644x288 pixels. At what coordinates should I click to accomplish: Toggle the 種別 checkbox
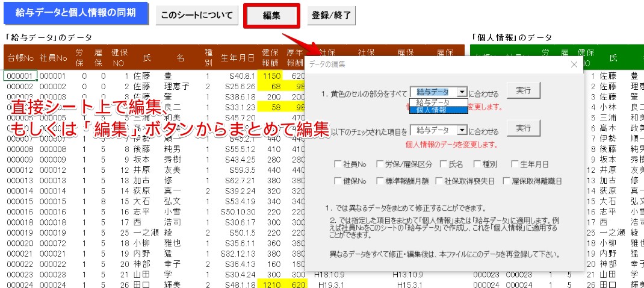pyautogui.click(x=477, y=164)
